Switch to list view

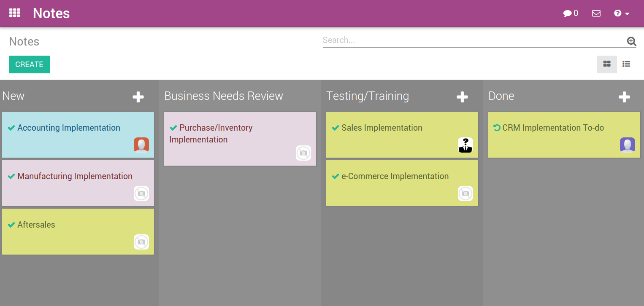(x=626, y=64)
